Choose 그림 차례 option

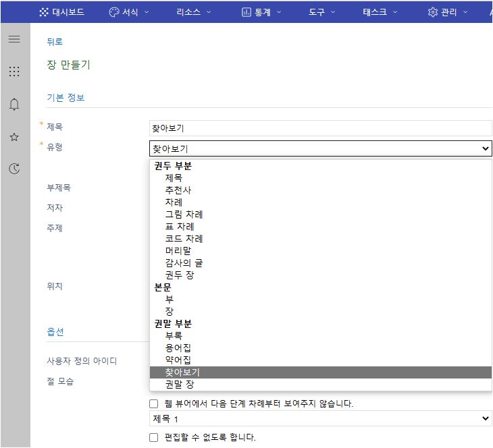pos(321,215)
